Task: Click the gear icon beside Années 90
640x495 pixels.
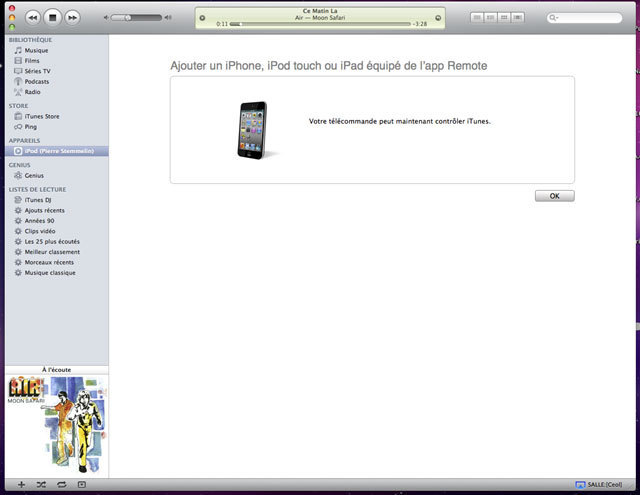Action: 18,221
